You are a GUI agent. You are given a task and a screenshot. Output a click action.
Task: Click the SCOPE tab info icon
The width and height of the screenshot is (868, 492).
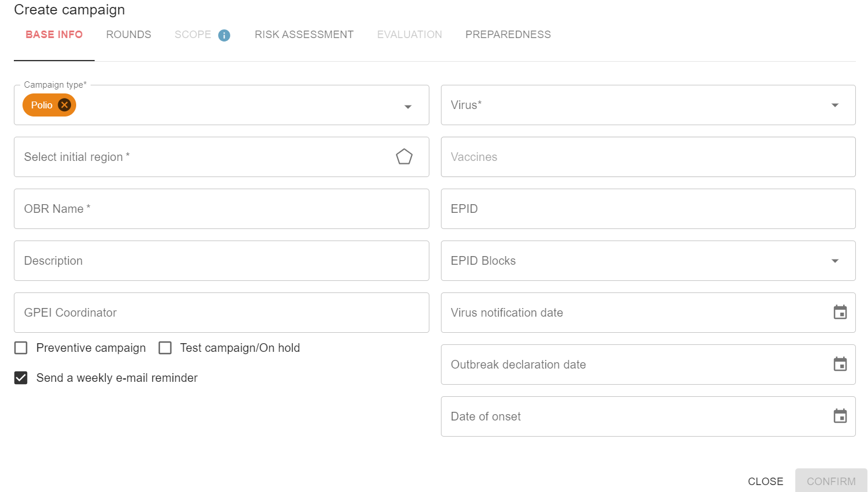point(225,35)
